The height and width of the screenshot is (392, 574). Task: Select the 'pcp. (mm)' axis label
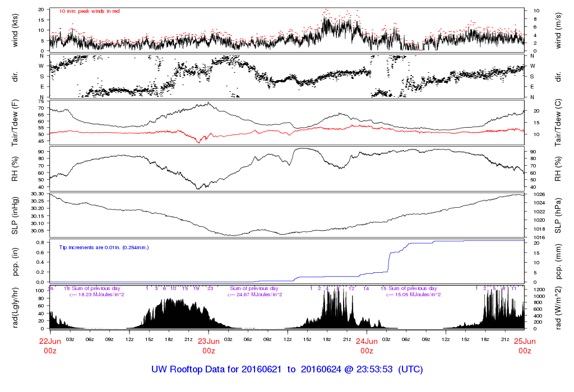(558, 262)
